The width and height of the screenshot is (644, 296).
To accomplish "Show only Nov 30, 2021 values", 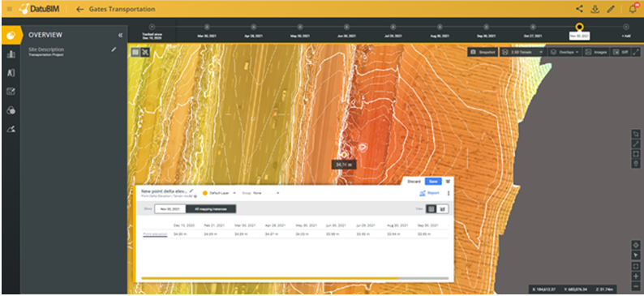I will coord(170,209).
